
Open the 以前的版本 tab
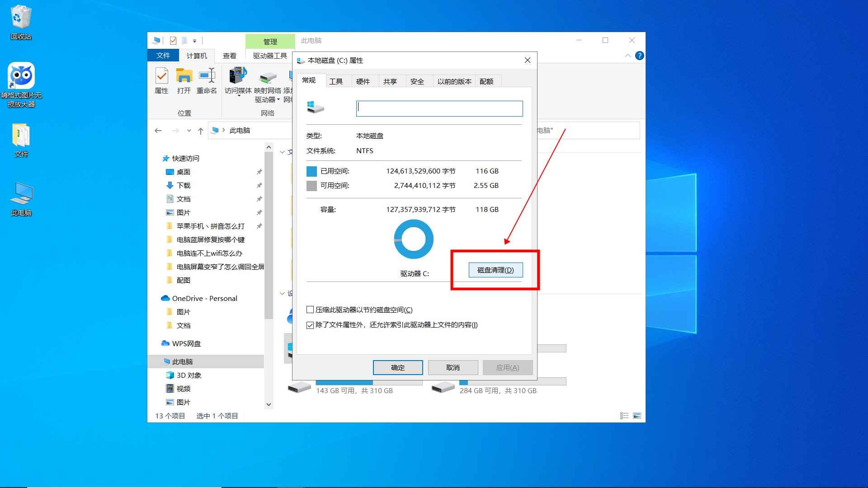pos(454,81)
